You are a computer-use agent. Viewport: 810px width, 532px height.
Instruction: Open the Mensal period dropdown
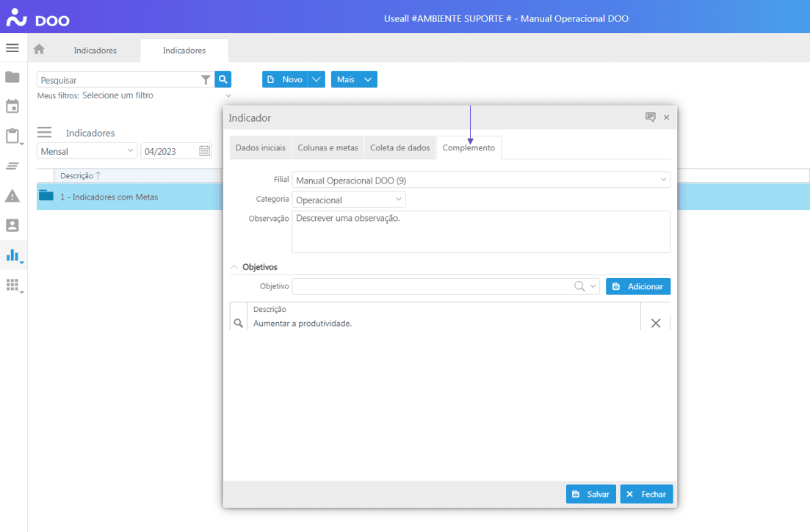[131, 151]
